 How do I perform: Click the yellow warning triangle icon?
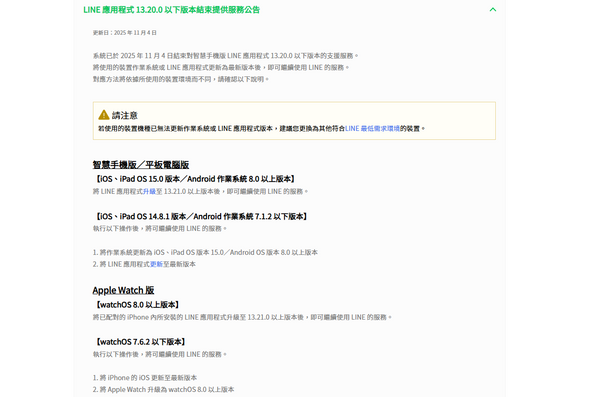point(104,115)
